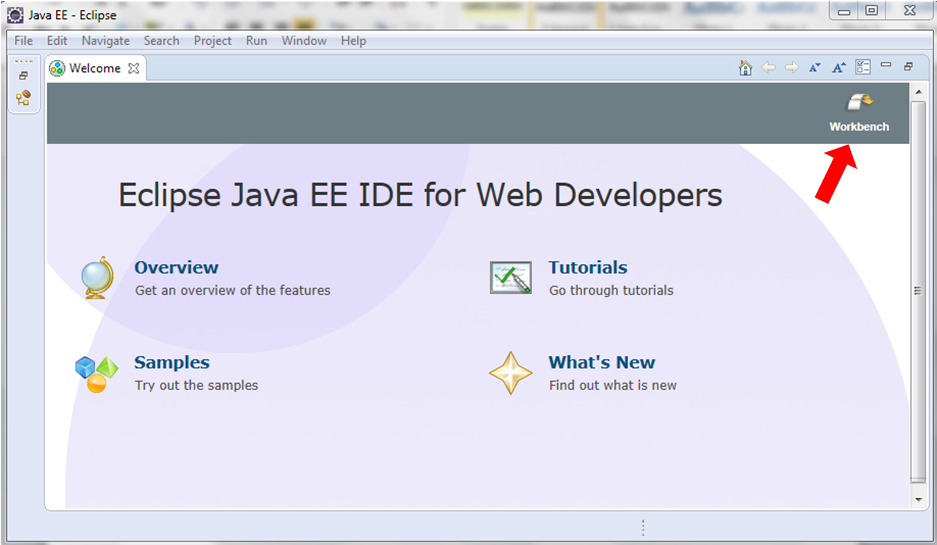Open the Tutorials checklist icon
Screen dimensions: 937x545
point(510,277)
